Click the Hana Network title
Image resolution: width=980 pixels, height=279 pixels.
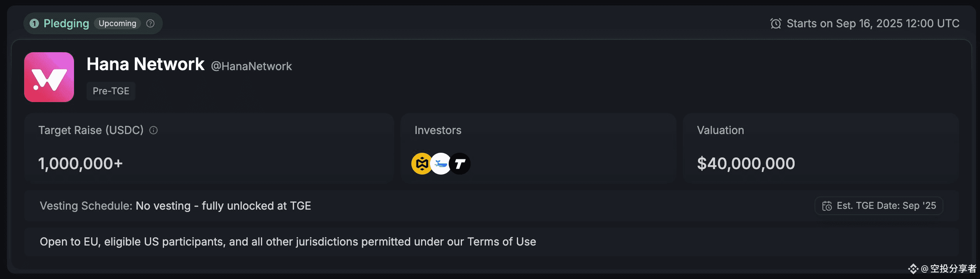[x=145, y=64]
